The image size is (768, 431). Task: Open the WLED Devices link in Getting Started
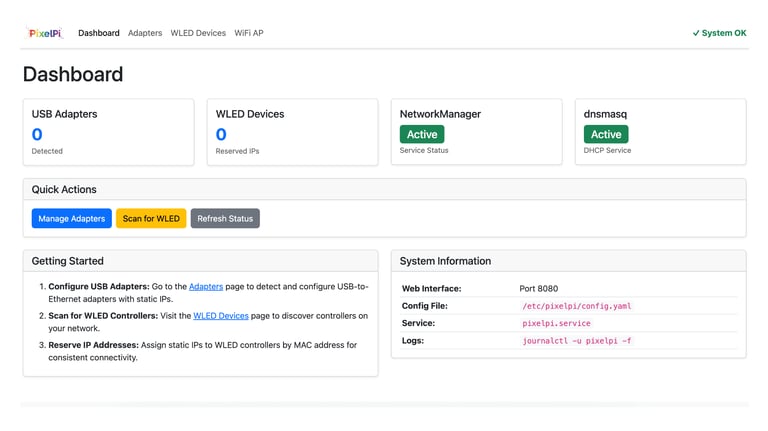pyautogui.click(x=221, y=316)
